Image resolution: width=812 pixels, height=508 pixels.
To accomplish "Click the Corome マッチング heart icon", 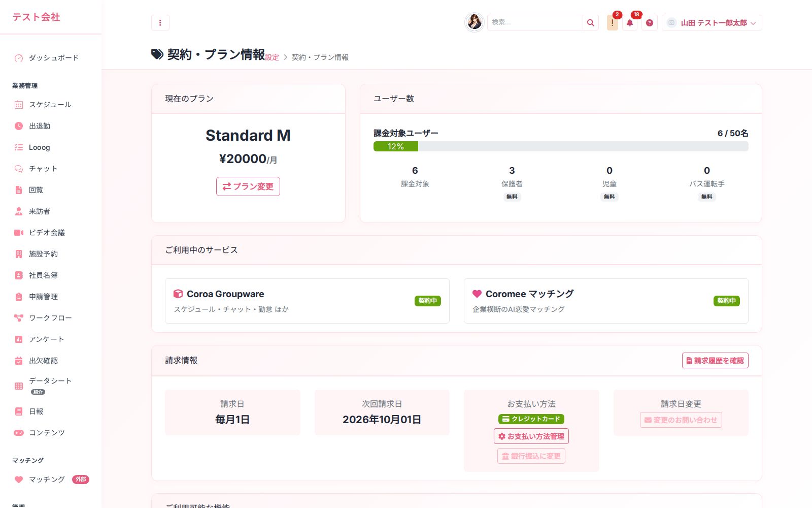I will (477, 294).
